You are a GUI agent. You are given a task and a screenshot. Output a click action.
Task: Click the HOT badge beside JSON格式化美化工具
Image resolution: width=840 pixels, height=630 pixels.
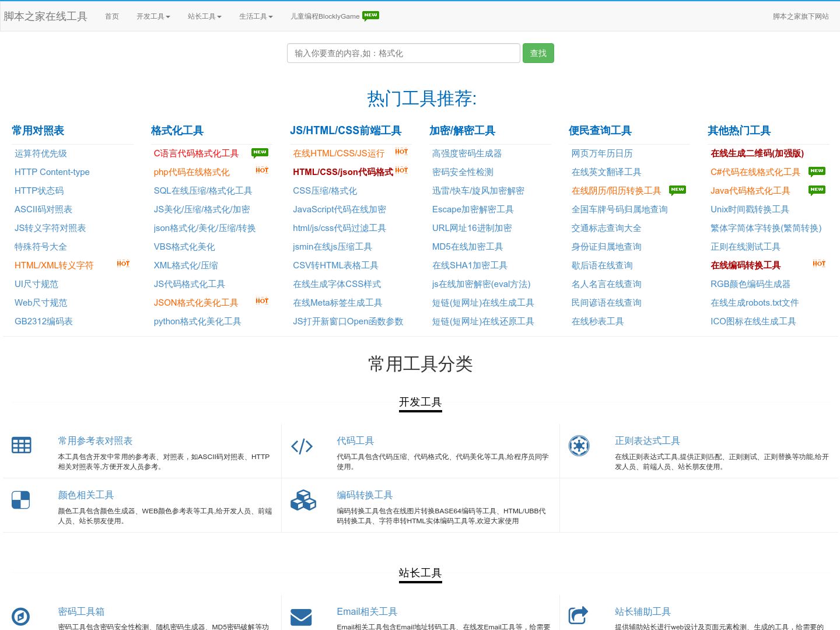(x=262, y=301)
